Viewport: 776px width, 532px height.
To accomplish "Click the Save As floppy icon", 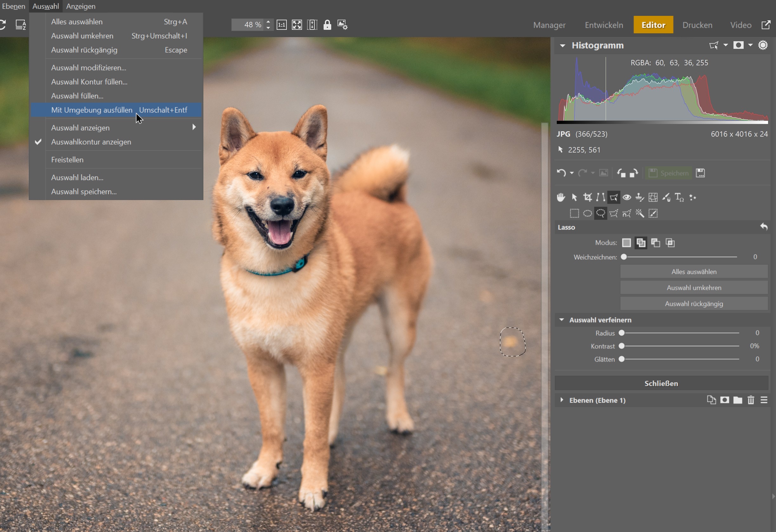I will [x=700, y=173].
